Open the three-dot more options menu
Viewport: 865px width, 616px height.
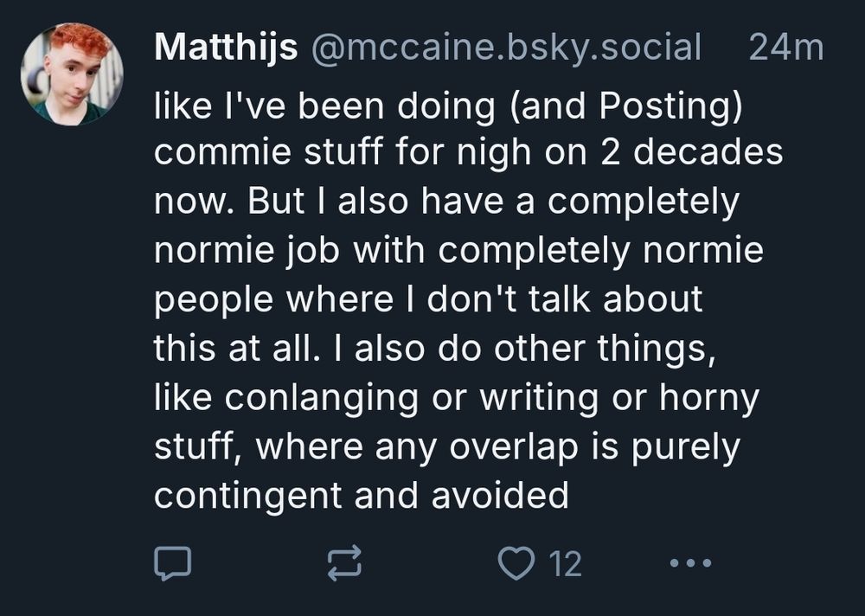click(692, 564)
